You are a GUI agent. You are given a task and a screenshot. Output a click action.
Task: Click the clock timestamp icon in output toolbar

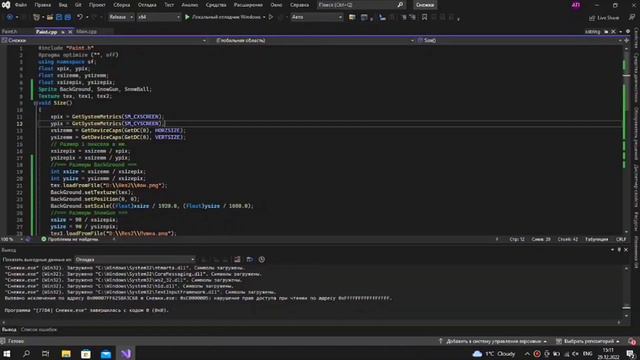coord(262,260)
